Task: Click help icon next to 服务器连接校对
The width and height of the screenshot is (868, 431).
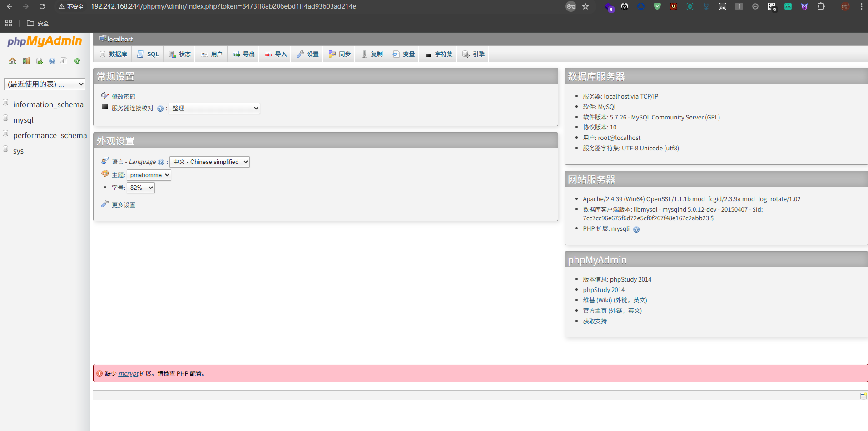Action: tap(160, 109)
